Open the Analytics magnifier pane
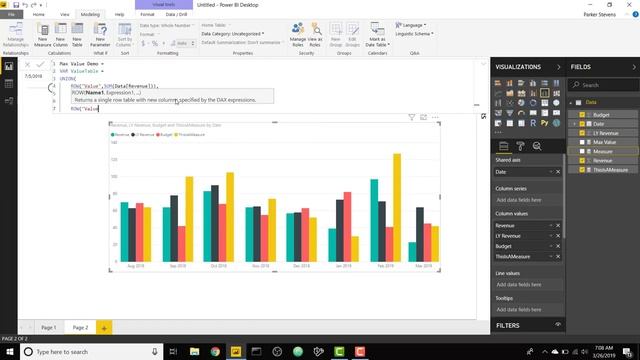Screen dimensions: 640x360 click(537, 146)
